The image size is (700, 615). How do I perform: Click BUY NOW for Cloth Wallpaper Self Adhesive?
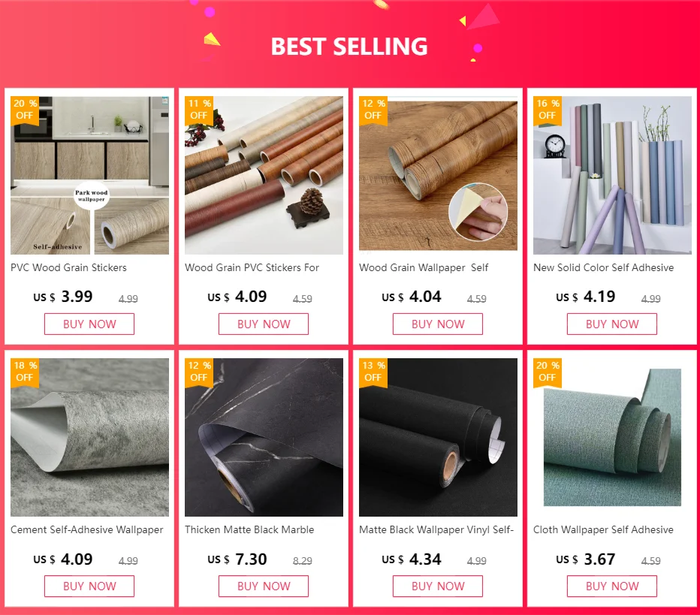pos(612,586)
